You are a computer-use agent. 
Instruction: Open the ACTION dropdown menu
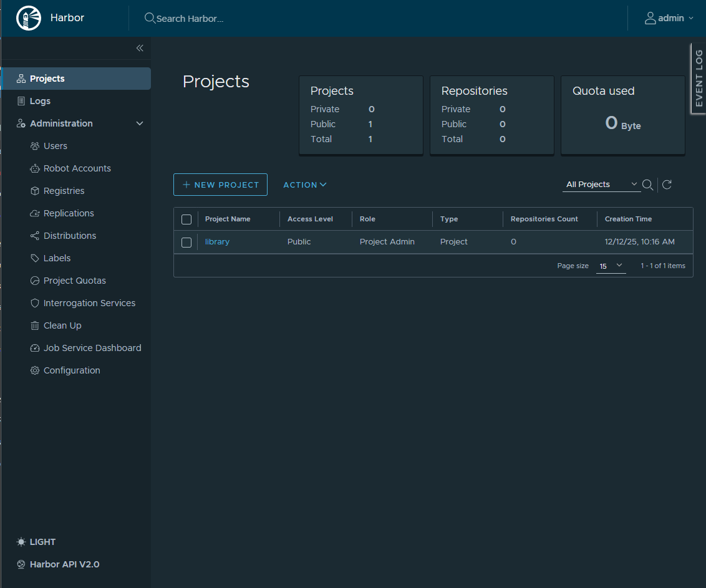click(305, 185)
